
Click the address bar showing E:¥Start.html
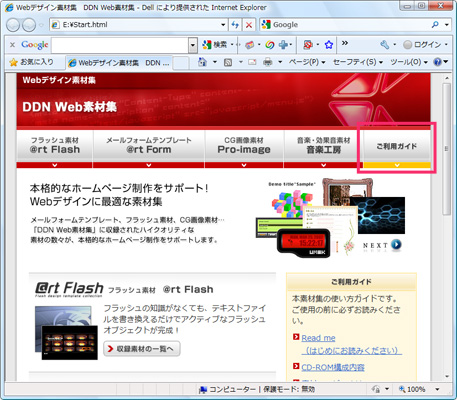point(135,25)
